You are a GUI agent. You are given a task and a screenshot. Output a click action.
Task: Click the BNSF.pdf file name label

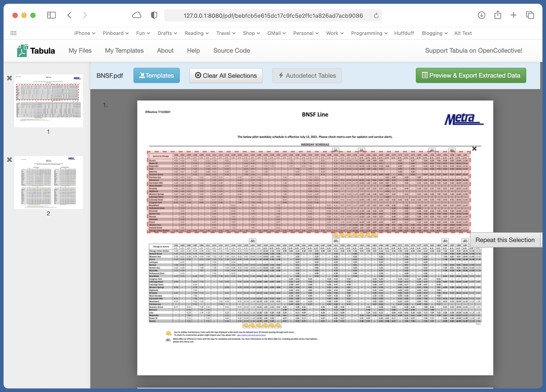click(110, 76)
